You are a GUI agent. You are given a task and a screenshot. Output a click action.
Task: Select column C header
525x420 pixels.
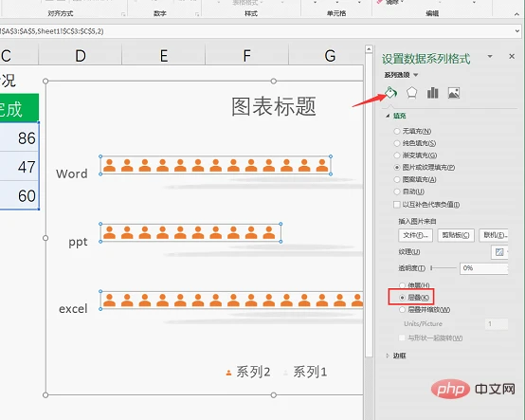[x=19, y=56]
